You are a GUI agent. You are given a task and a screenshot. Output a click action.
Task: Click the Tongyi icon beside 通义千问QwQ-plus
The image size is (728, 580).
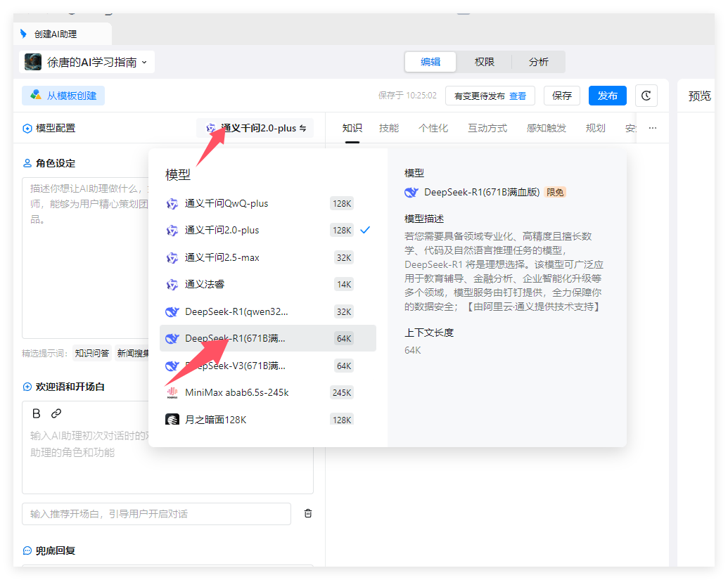point(172,204)
